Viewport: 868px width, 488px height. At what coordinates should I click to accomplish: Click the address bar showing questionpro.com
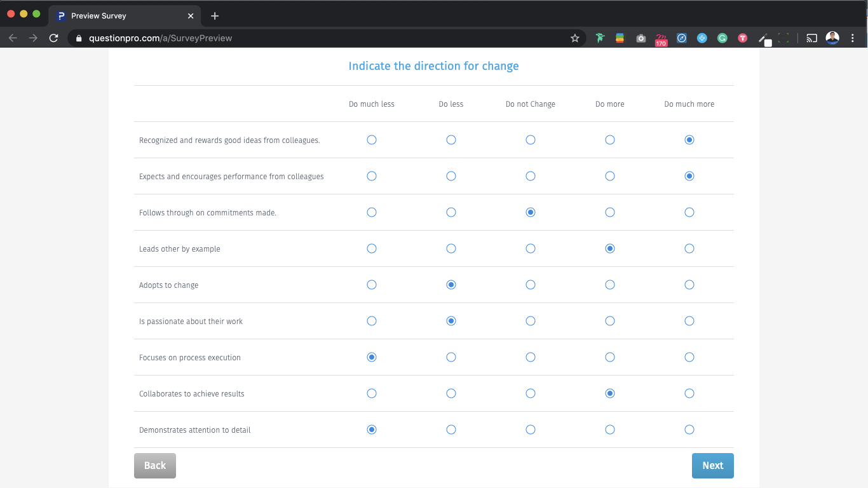coord(318,38)
